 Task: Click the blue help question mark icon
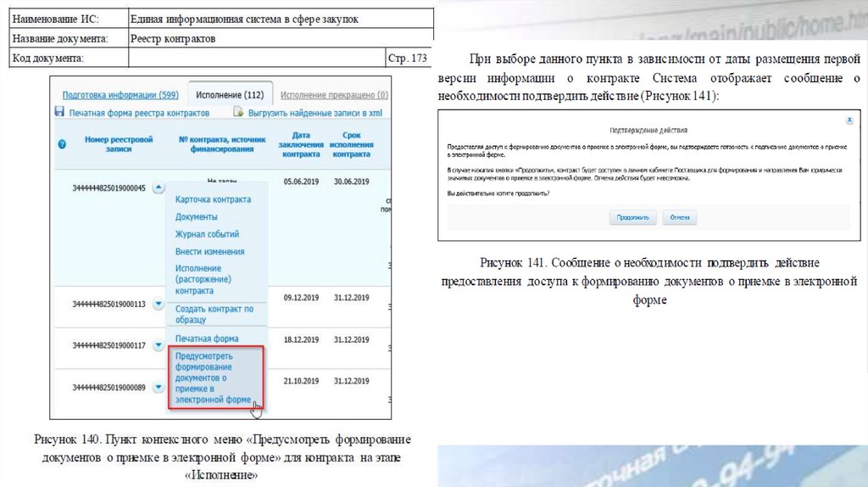pos(61,144)
